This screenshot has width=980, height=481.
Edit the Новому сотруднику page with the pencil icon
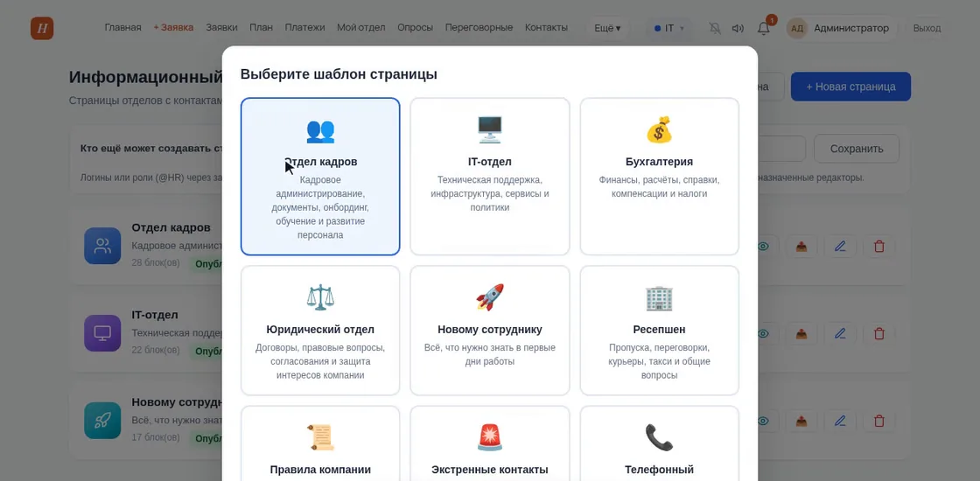coord(840,421)
